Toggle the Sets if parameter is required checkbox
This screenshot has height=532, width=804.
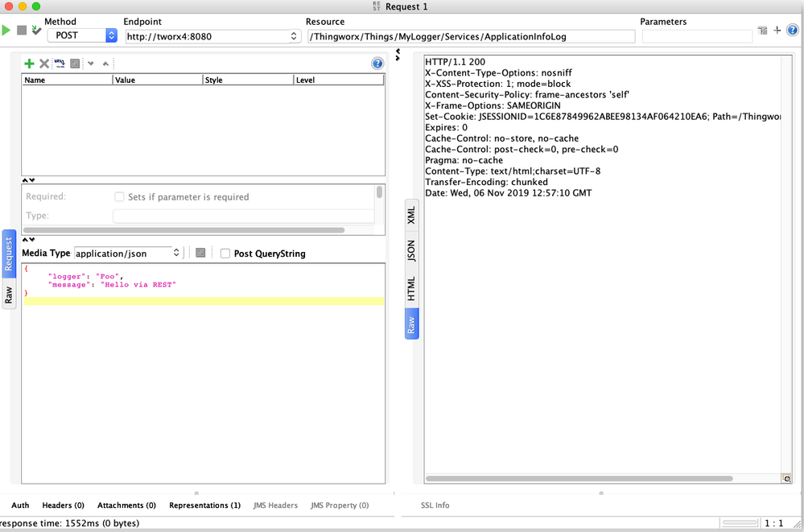(119, 196)
